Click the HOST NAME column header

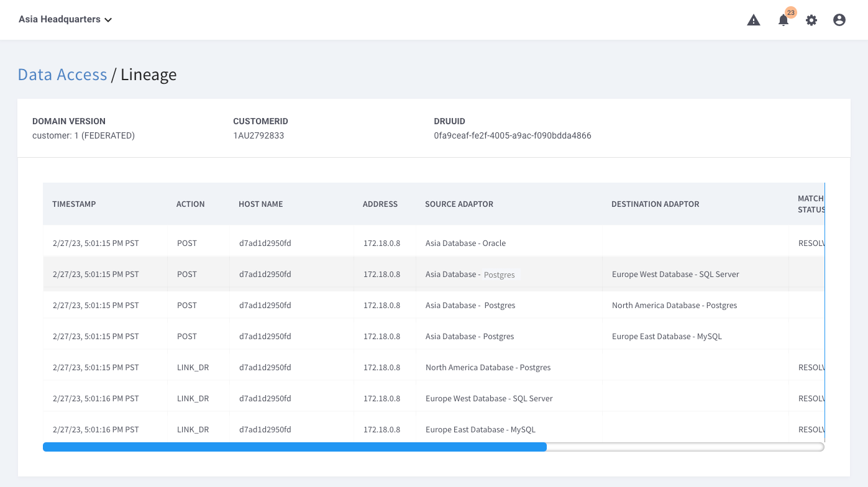pos(260,204)
